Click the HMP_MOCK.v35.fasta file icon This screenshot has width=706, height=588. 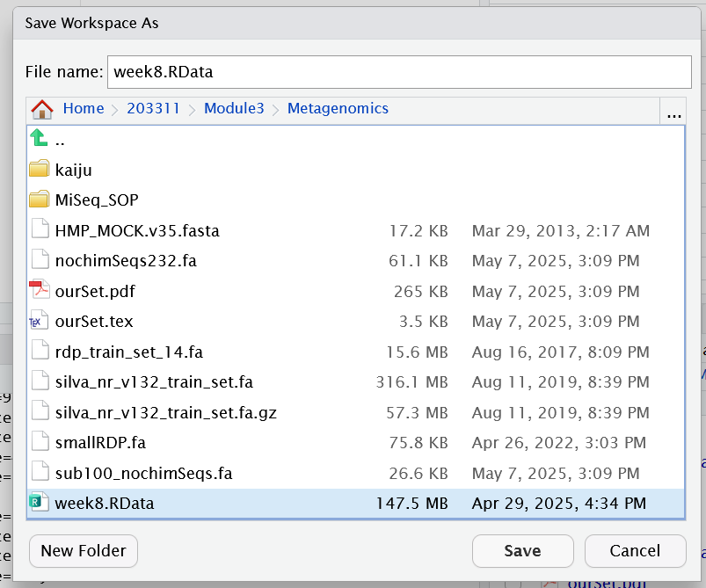[40, 229]
